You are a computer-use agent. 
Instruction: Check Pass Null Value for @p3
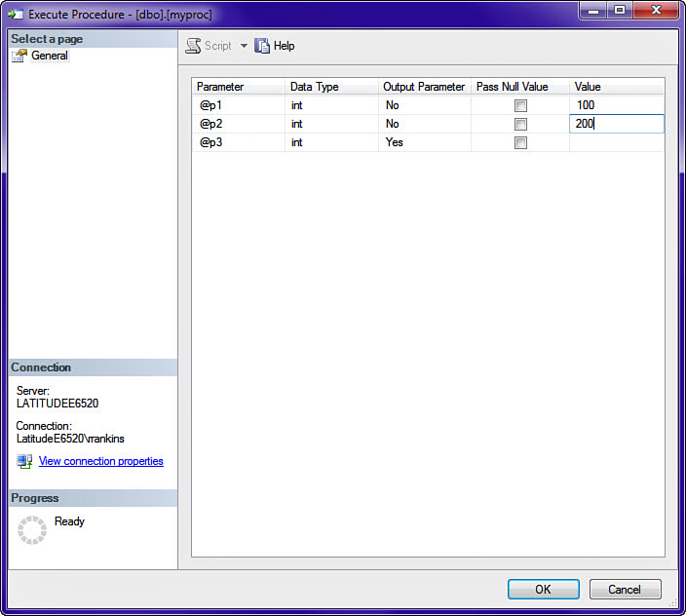tap(520, 142)
